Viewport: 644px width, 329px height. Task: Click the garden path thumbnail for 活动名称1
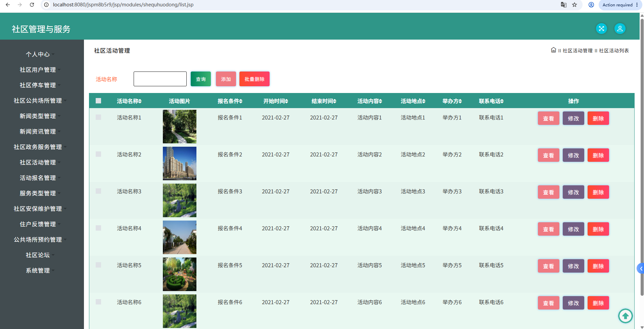pos(180,127)
